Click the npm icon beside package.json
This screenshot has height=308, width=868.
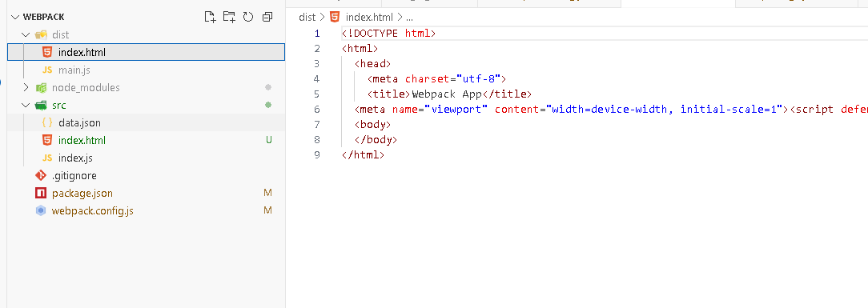point(40,193)
